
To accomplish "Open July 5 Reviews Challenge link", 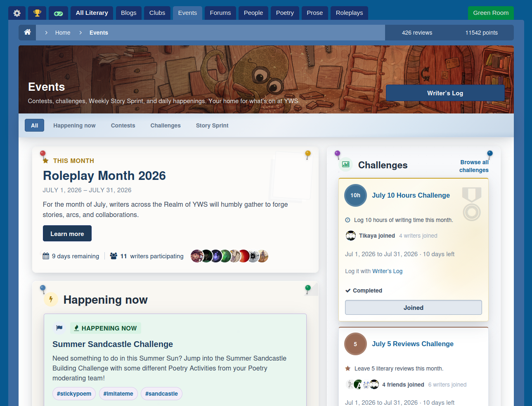I will [x=413, y=344].
